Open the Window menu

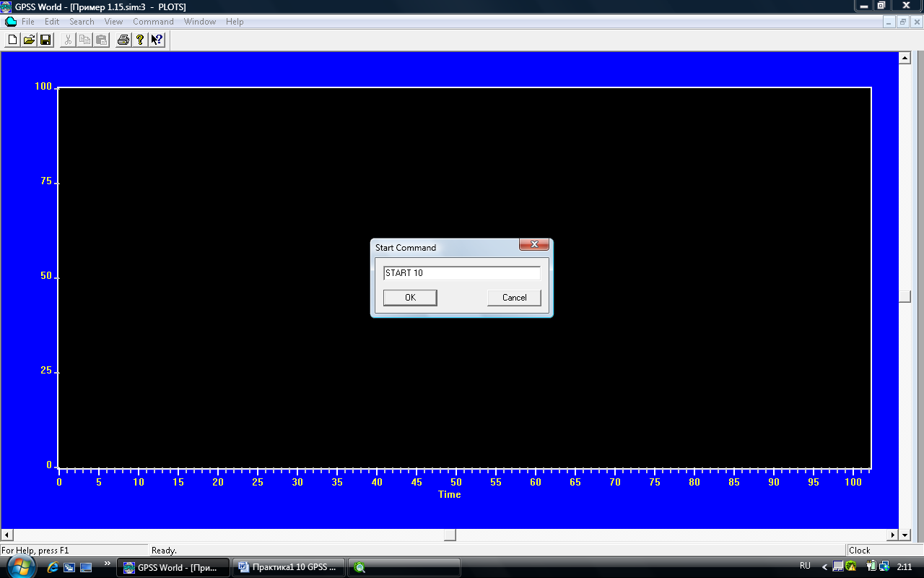pyautogui.click(x=200, y=22)
